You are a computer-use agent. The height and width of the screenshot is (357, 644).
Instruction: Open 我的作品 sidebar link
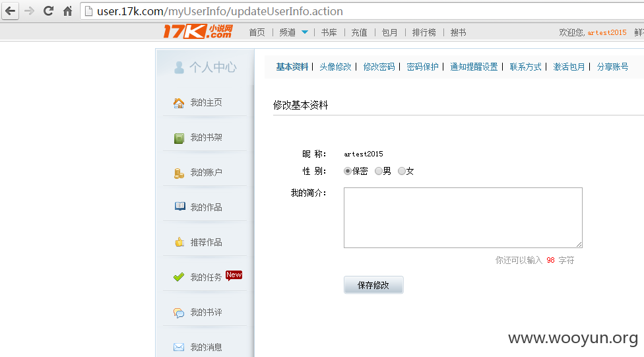(206, 207)
